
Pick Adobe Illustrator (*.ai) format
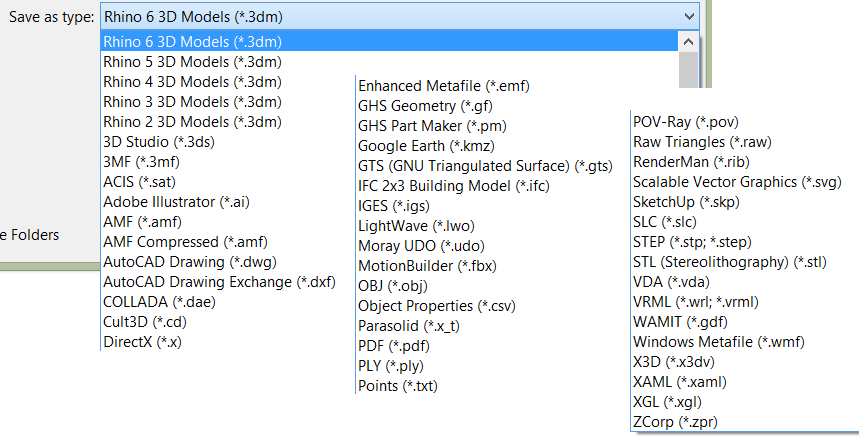[x=176, y=202]
